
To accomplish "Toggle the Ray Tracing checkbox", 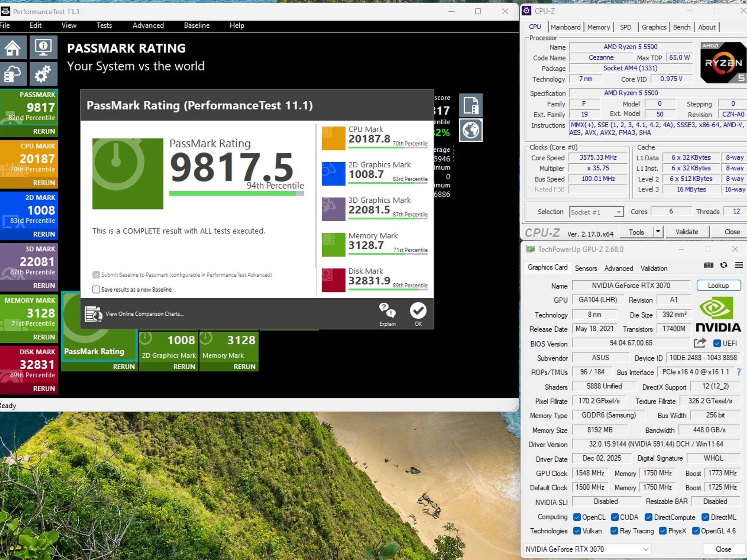I will [x=615, y=531].
